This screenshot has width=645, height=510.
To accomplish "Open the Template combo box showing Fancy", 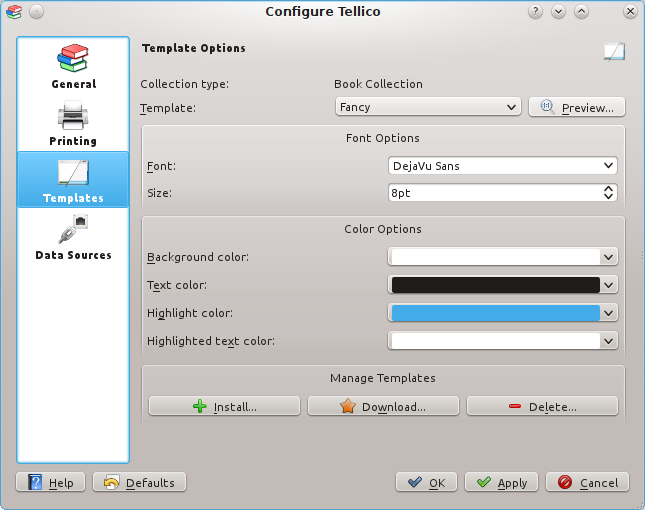I will [428, 107].
